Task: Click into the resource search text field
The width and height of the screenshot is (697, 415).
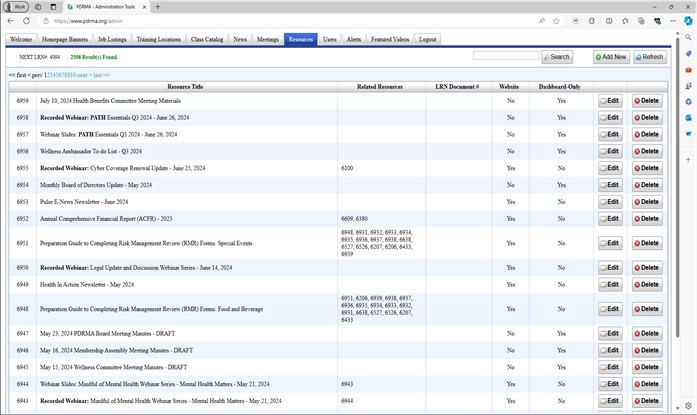Action: (x=505, y=56)
